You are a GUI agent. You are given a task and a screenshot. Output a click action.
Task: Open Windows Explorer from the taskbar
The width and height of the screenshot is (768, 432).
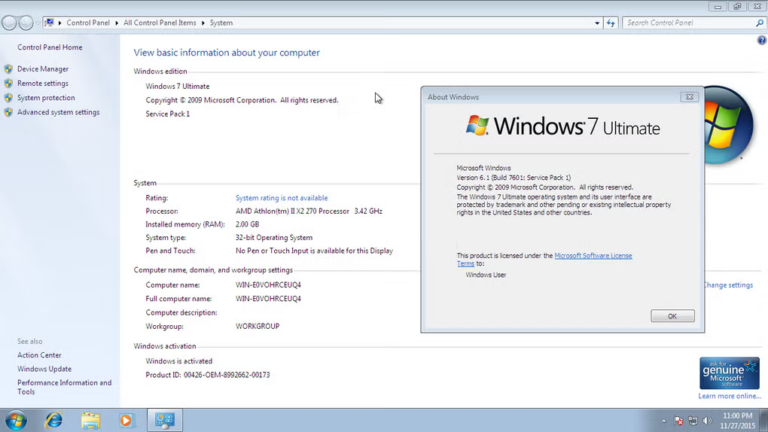(90, 420)
